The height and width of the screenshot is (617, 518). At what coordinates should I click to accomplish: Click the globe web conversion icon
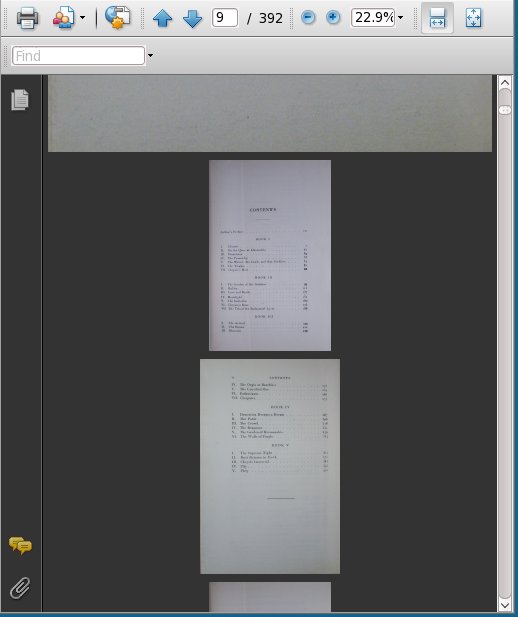117,17
